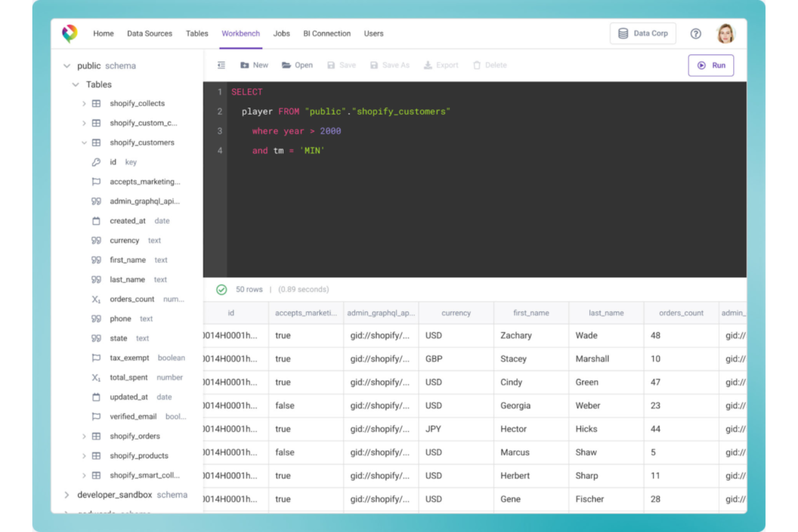Create a New query

(254, 65)
